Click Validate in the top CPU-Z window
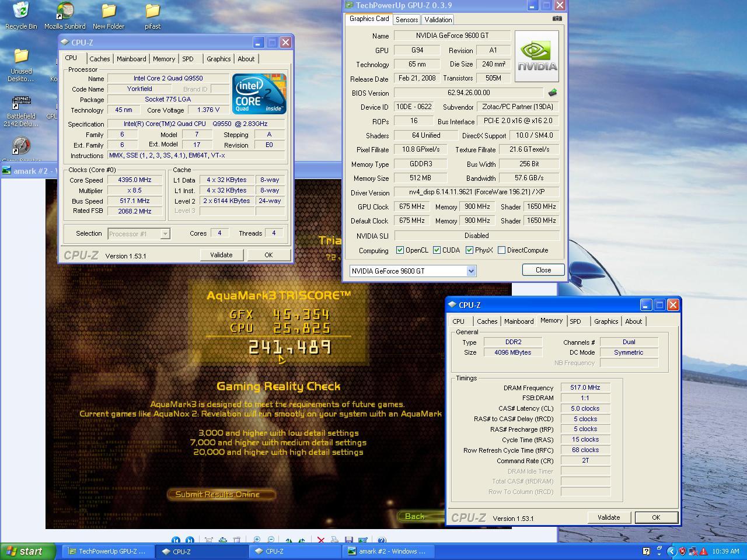The height and width of the screenshot is (560, 747). pyautogui.click(x=221, y=255)
